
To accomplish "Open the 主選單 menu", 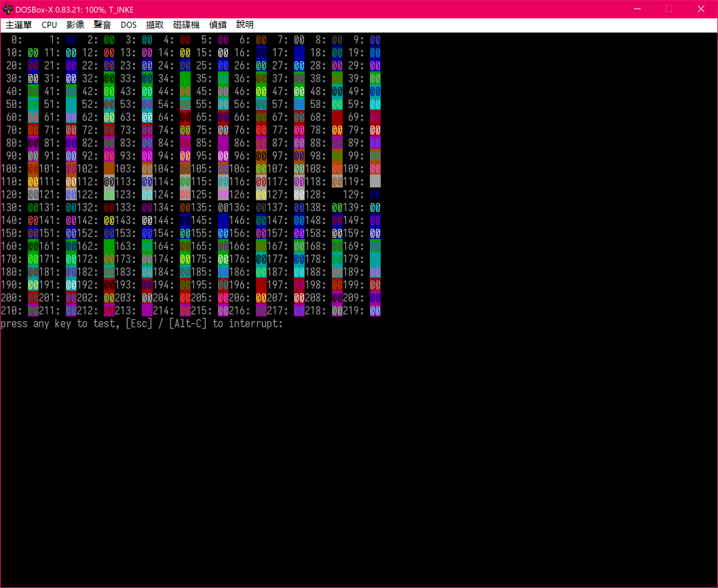I will [19, 25].
